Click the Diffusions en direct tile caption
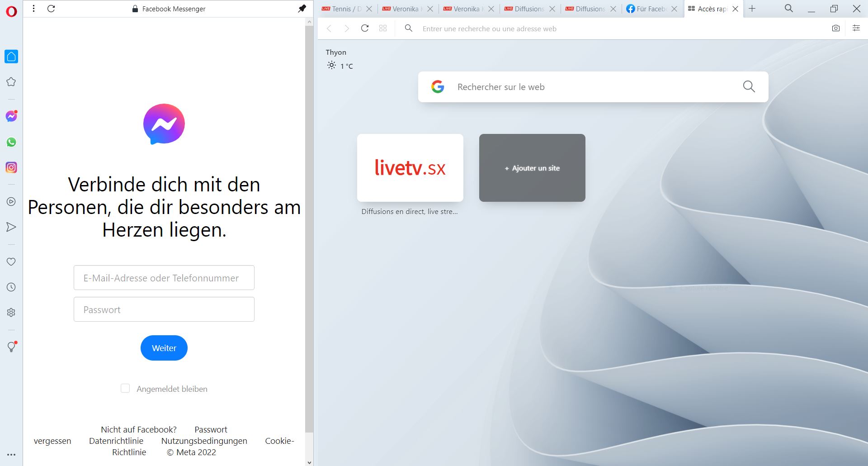 pyautogui.click(x=410, y=211)
